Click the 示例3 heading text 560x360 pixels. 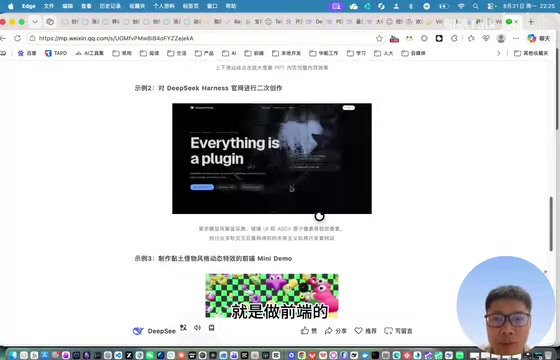click(x=213, y=258)
